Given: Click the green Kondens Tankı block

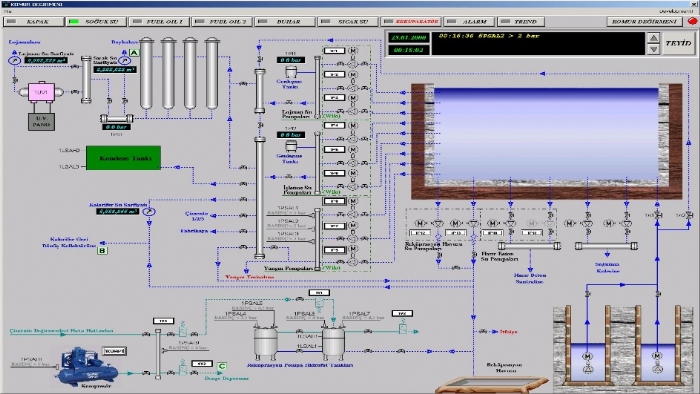Looking at the screenshot, I should pyautogui.click(x=124, y=158).
